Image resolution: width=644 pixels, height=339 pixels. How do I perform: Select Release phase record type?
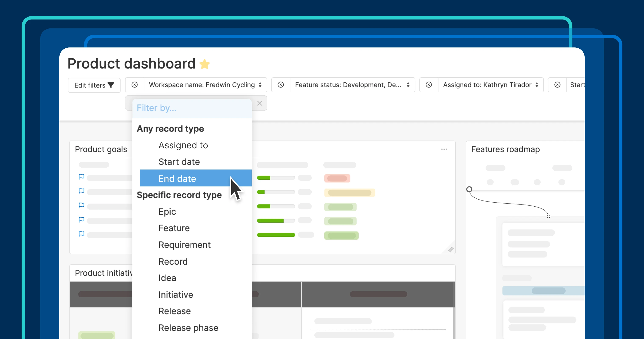coord(188,328)
